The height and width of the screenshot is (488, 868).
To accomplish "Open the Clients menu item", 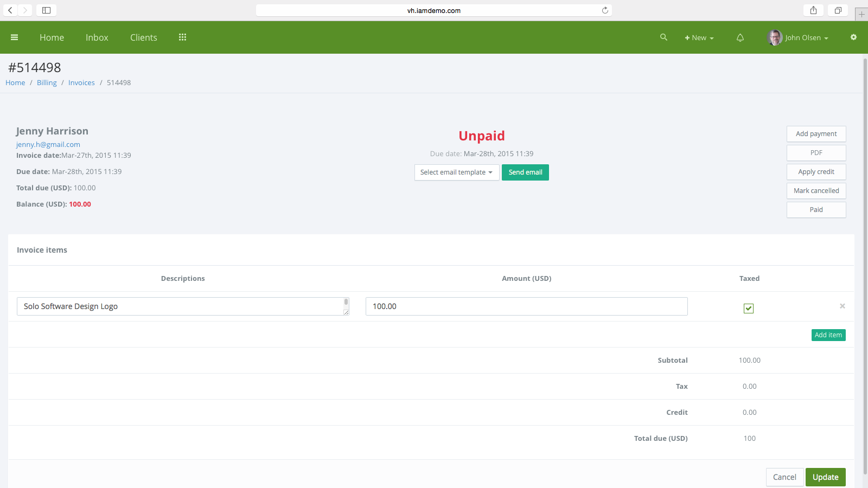I will pyautogui.click(x=144, y=37).
